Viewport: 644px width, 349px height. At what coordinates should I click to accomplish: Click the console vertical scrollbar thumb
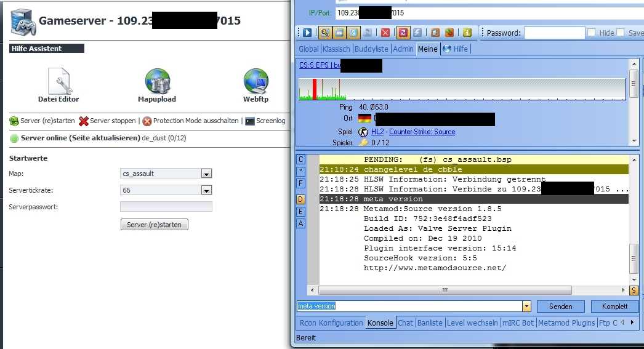click(634, 259)
